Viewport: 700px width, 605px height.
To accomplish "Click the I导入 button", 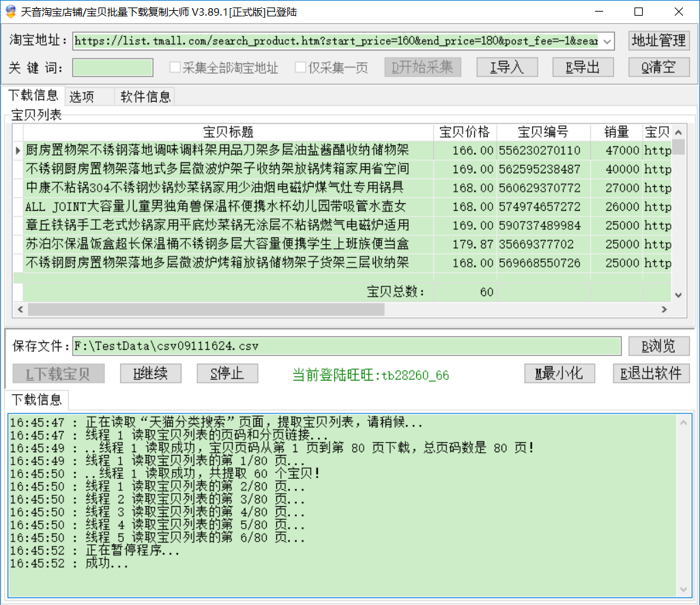I will point(506,67).
